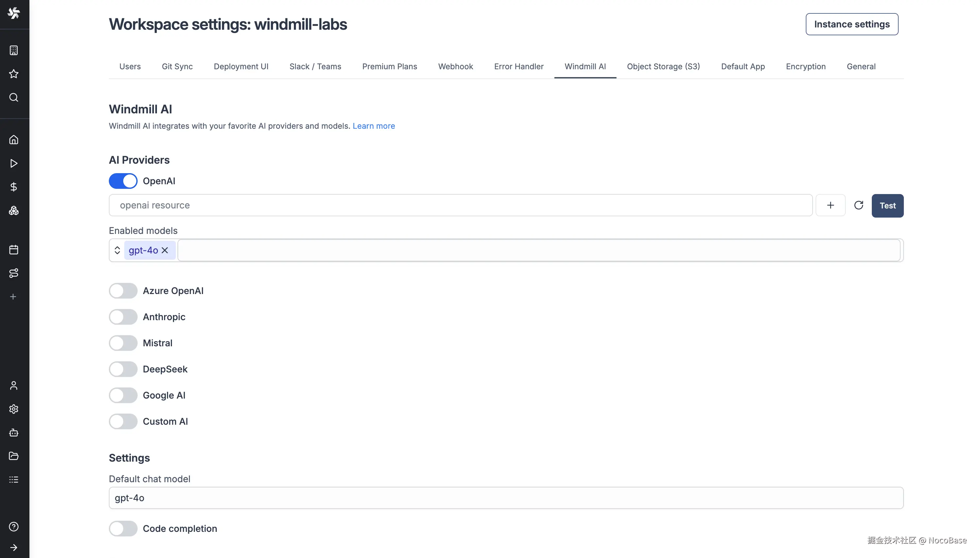Open the Encryption tab
The width and height of the screenshot is (980, 558).
805,67
